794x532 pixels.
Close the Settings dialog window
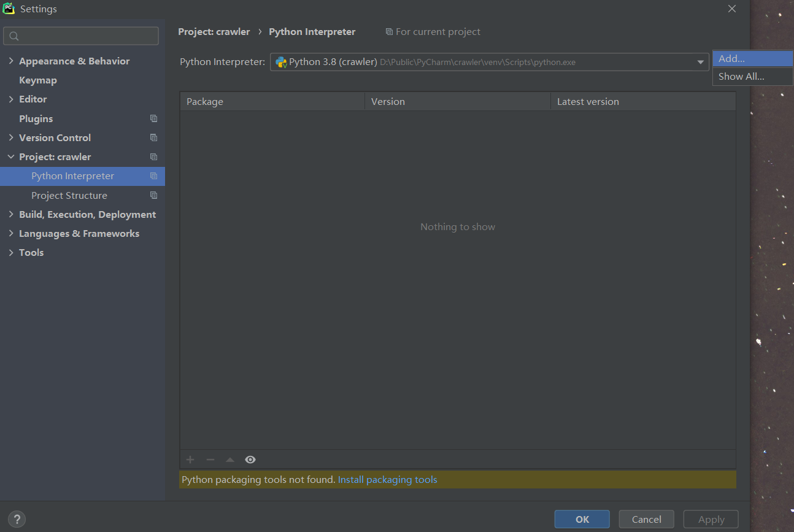(x=731, y=9)
